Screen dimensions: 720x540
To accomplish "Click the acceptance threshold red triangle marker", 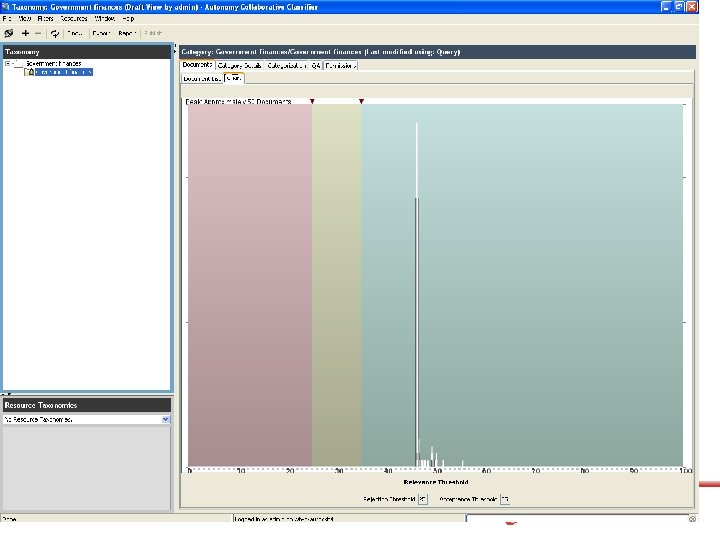I will 361,101.
